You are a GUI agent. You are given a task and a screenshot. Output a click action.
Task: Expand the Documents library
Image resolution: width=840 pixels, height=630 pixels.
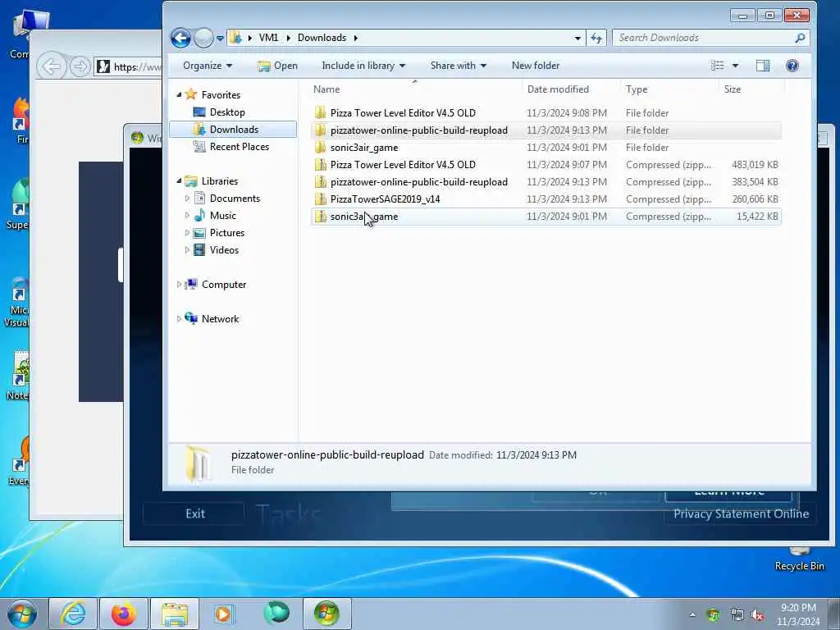tap(187, 199)
